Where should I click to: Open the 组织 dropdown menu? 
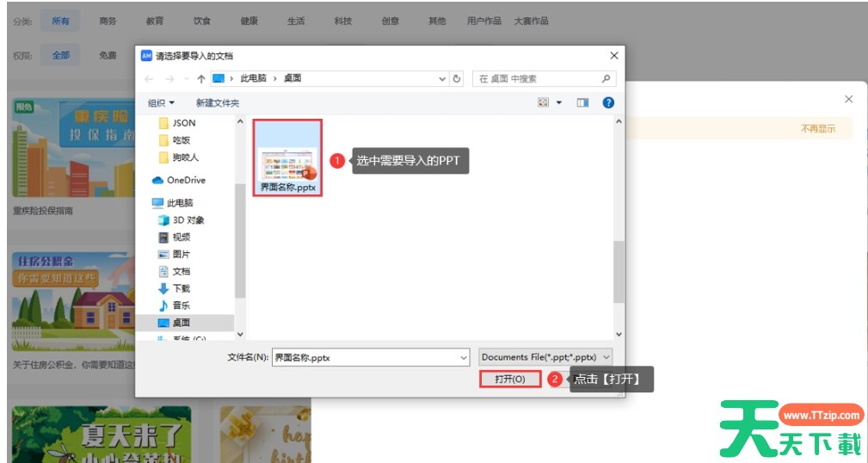[x=161, y=103]
